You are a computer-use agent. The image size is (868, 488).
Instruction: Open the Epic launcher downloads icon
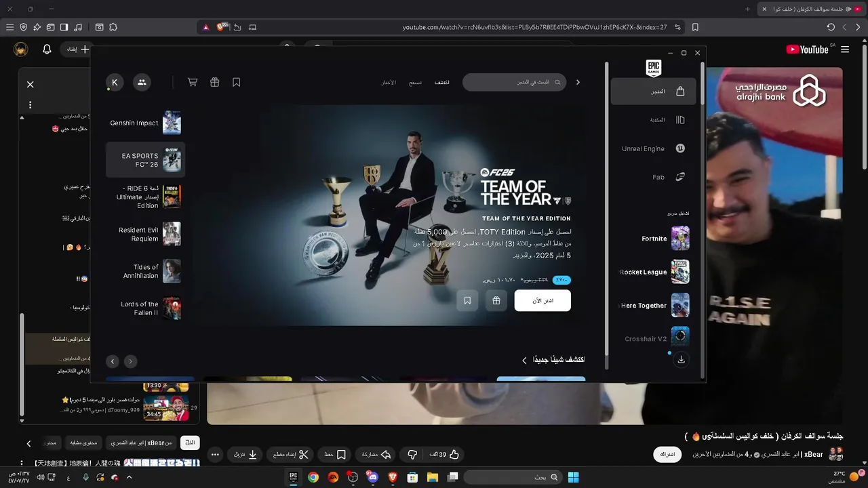tap(681, 360)
